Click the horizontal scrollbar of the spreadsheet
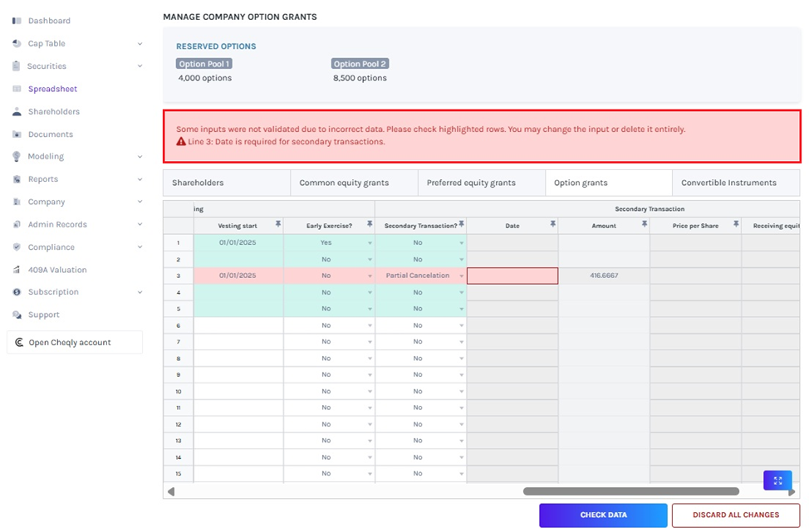This screenshot has height=532, width=809. [630, 491]
